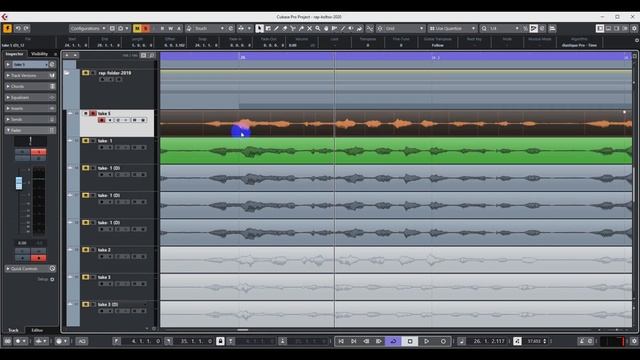Select the Mute X tool
This screenshot has width=640, height=360.
click(x=309, y=28)
